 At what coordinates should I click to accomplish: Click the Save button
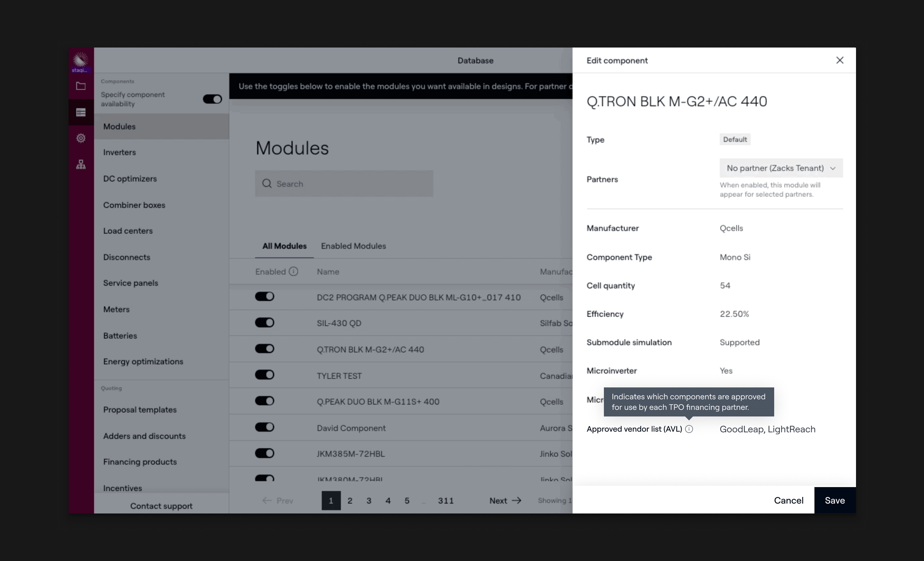tap(834, 500)
